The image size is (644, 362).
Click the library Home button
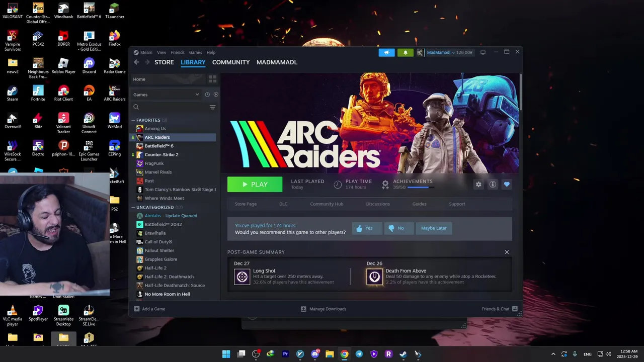(168, 79)
